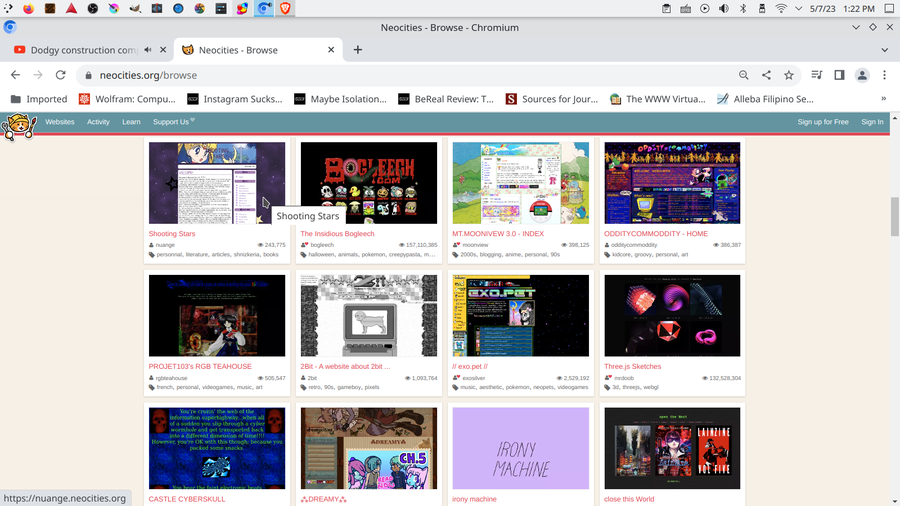Toggle the browser side panel

839,75
